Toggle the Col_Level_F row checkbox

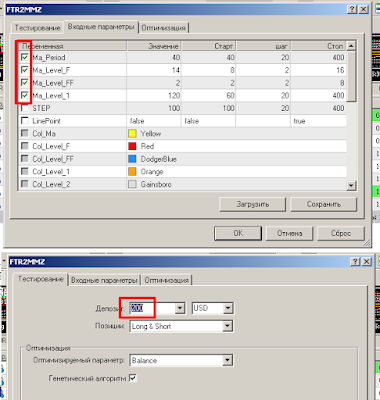click(x=25, y=146)
